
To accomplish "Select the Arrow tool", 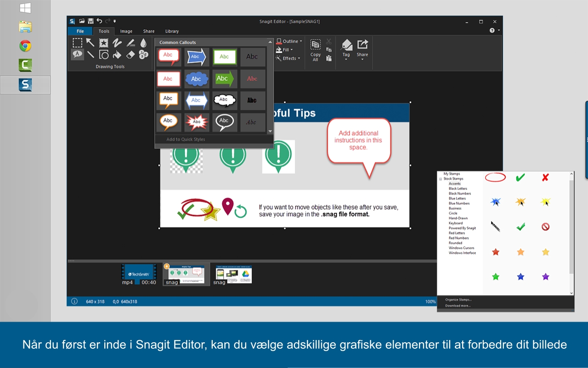I will [90, 42].
